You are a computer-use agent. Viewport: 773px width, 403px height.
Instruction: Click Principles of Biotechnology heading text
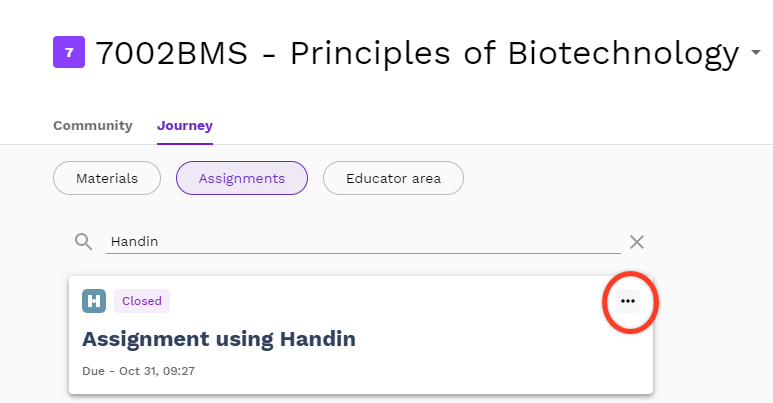pos(515,53)
